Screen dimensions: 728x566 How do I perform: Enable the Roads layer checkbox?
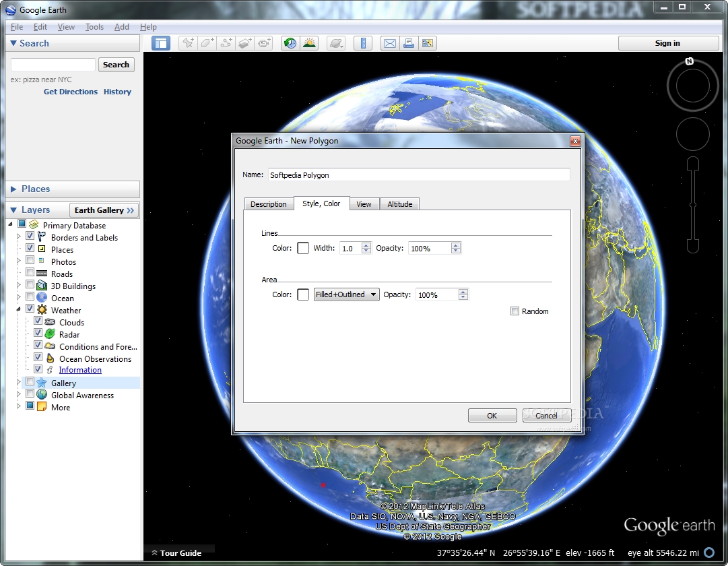[x=30, y=272]
